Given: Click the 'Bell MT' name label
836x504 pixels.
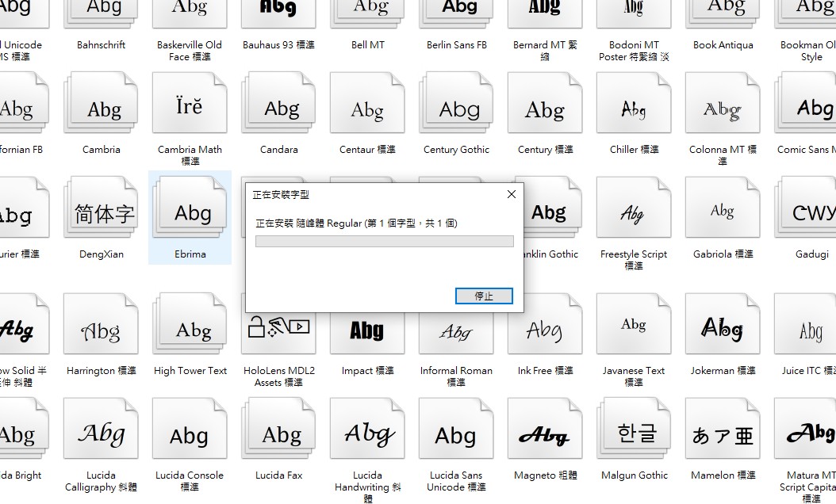Looking at the screenshot, I should click(367, 44).
